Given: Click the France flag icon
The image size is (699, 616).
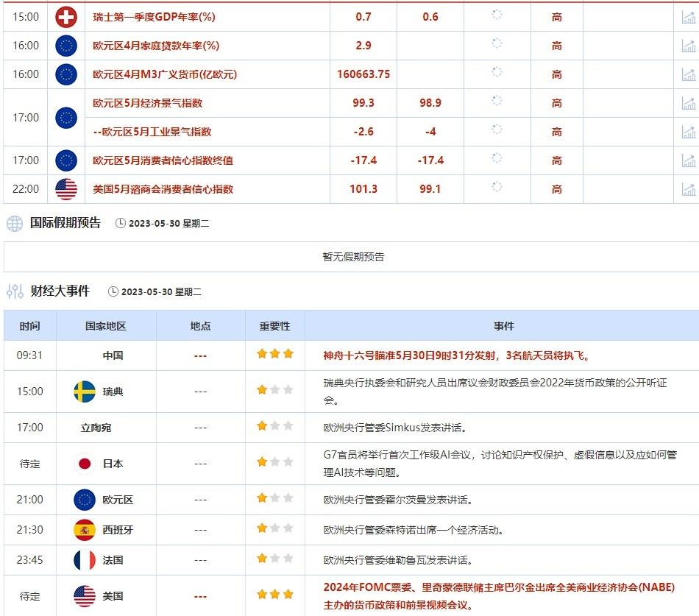Looking at the screenshot, I should pos(83,559).
